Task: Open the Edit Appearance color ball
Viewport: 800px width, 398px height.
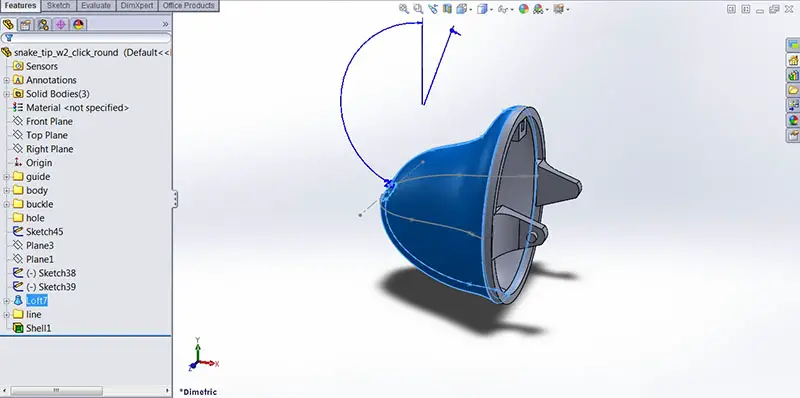Action: pos(523,9)
